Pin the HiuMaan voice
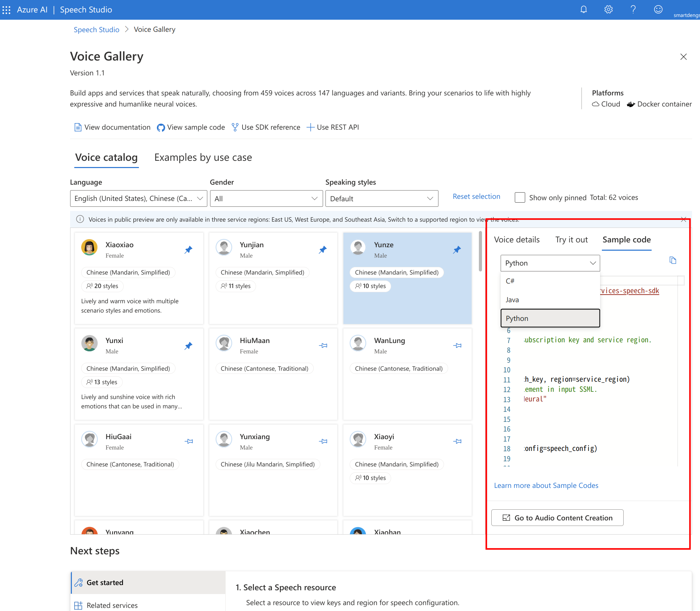Image resolution: width=700 pixels, height=611 pixels. click(323, 345)
